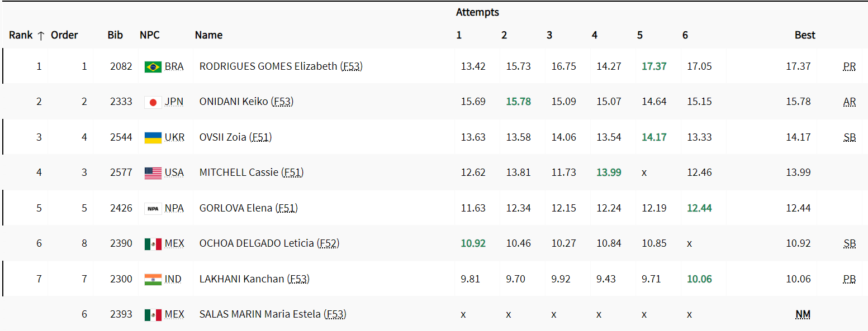Viewport: 868px width, 331px height.
Task: Click the Japan flag icon
Action: [x=153, y=102]
